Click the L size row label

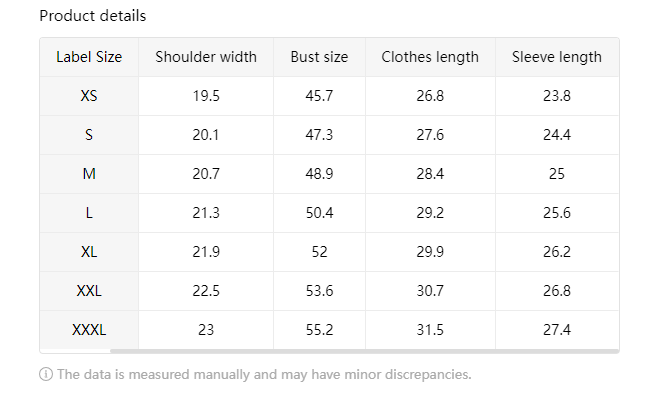click(89, 213)
